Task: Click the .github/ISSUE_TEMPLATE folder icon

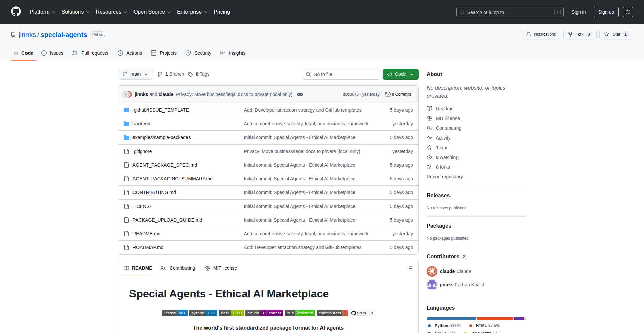Action: (x=126, y=110)
